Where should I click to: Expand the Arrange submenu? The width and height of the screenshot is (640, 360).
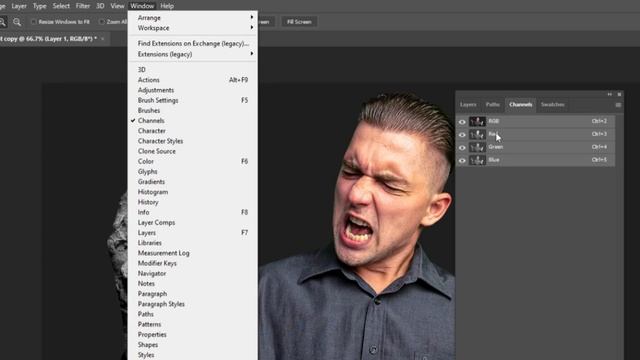point(193,18)
